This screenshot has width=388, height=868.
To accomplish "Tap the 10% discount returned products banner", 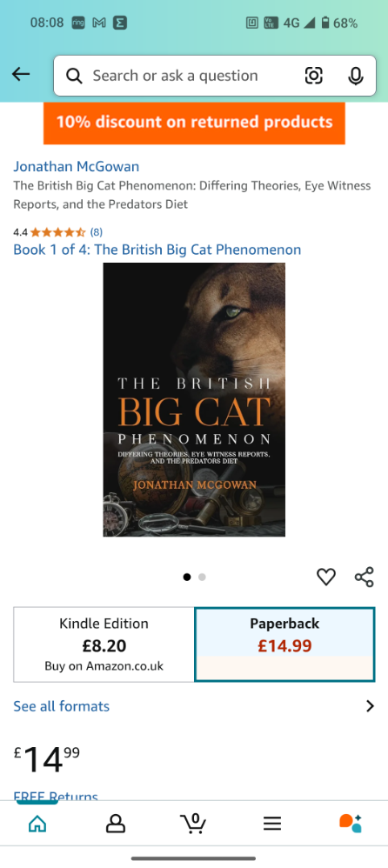I will [x=194, y=123].
